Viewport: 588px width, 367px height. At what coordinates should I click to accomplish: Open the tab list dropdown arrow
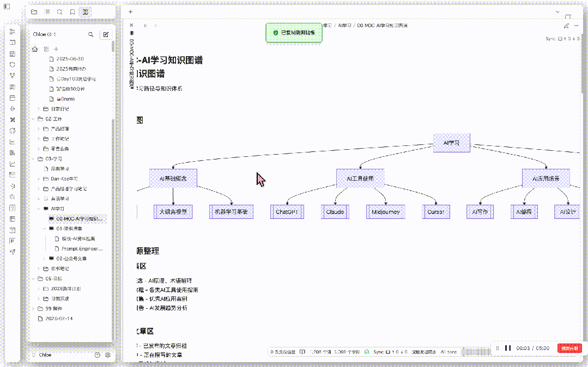557,12
